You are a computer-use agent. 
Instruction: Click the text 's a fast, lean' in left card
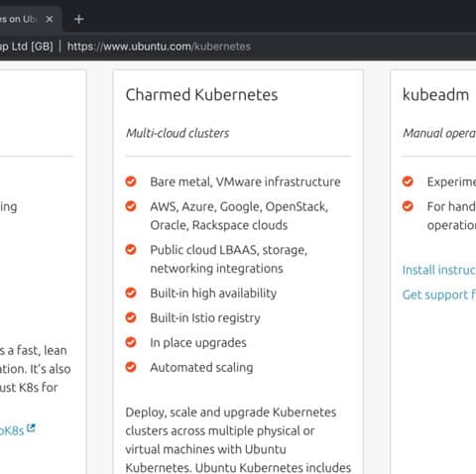pyautogui.click(x=34, y=350)
